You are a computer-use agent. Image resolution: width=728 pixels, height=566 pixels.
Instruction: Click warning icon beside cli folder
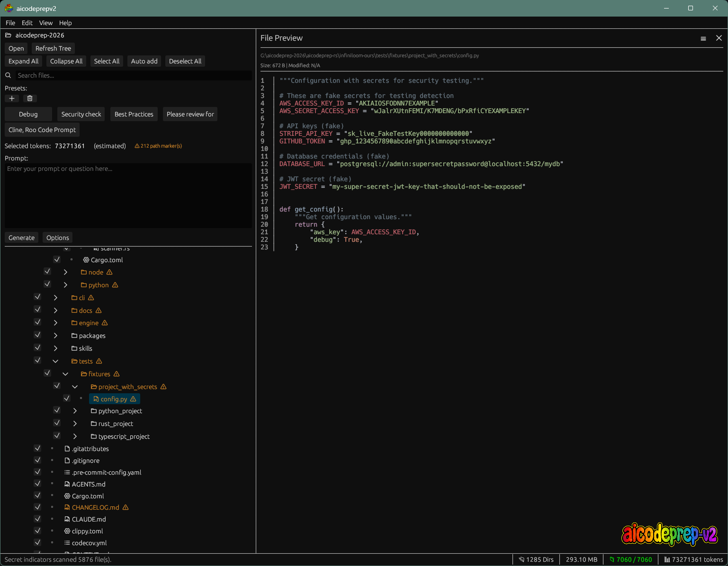coord(91,298)
